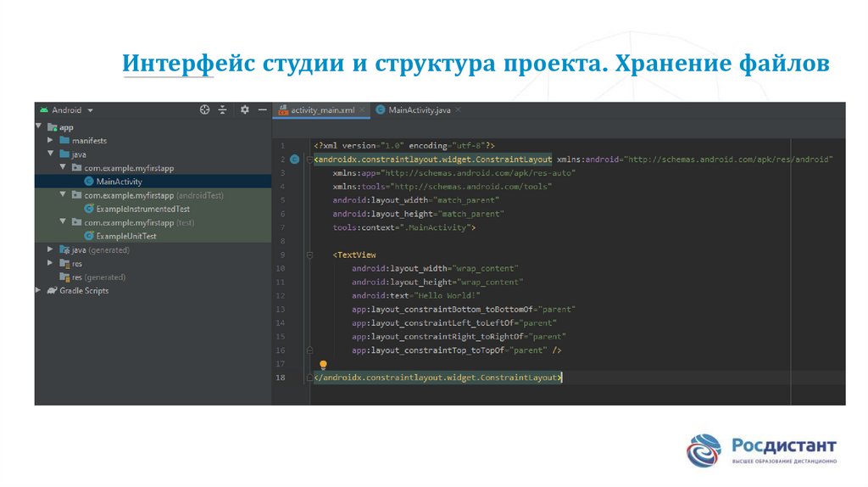The image size is (868, 487).
Task: Hide the project panel with minimize icon
Action: click(x=262, y=110)
